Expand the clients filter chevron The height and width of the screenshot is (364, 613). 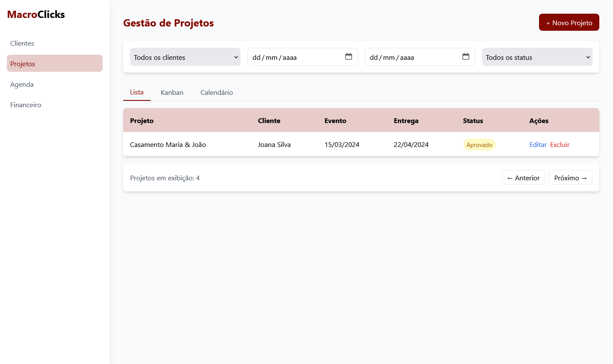tap(236, 56)
